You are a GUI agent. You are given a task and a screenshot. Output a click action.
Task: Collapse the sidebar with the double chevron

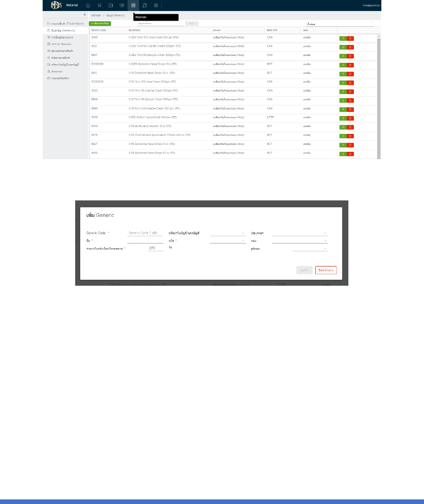click(84, 15)
